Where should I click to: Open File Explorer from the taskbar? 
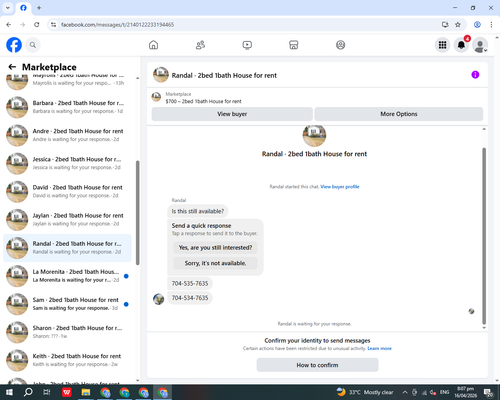pyautogui.click(x=86, y=392)
